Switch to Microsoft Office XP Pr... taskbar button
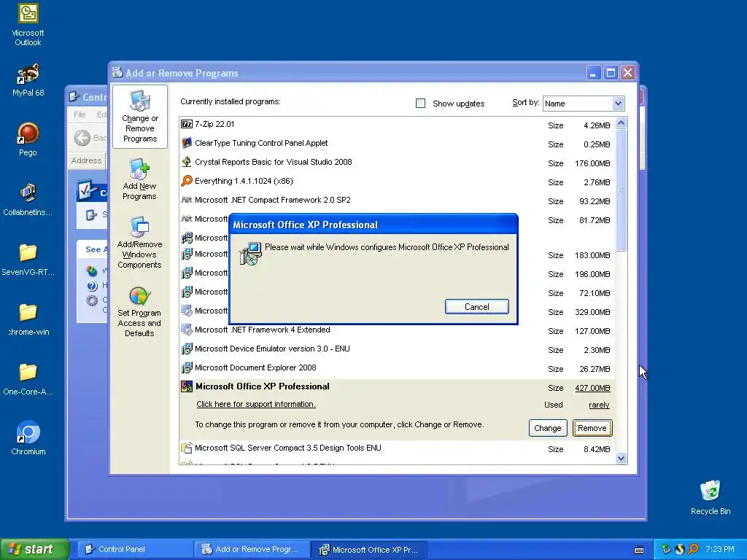The height and width of the screenshot is (560, 747). pyautogui.click(x=369, y=550)
